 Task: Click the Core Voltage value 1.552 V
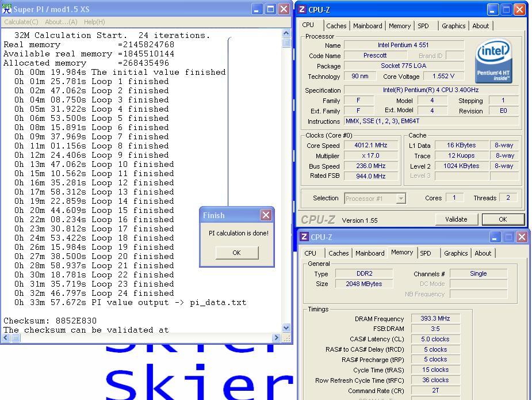point(443,76)
